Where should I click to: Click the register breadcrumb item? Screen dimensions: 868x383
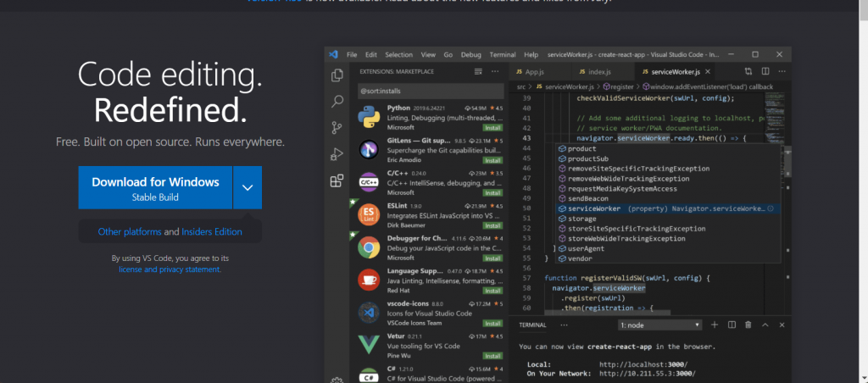coord(617,87)
